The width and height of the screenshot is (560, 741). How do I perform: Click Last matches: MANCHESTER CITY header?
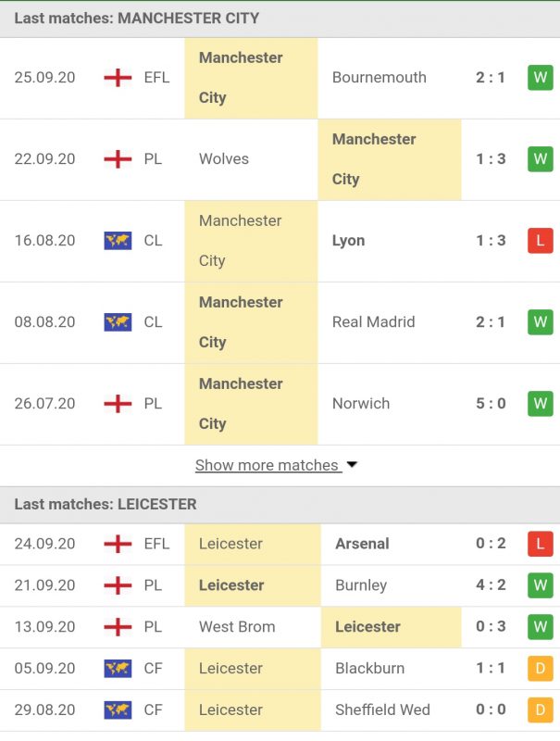click(x=137, y=19)
